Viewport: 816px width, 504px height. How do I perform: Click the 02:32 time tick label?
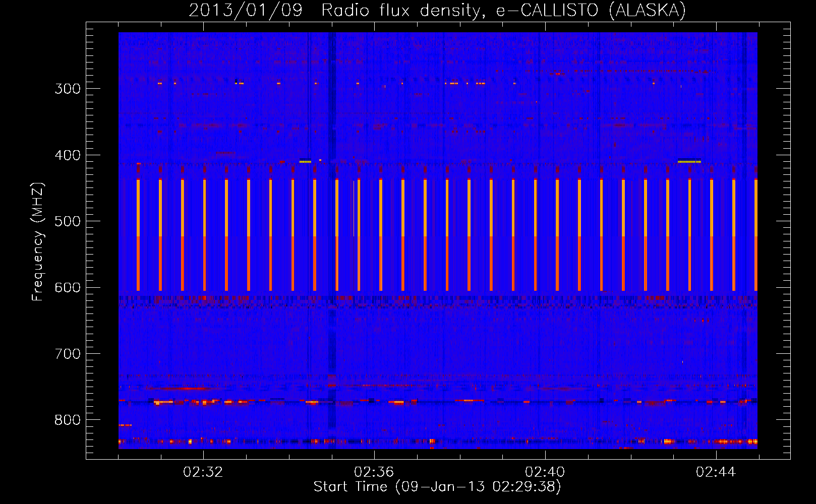(203, 472)
